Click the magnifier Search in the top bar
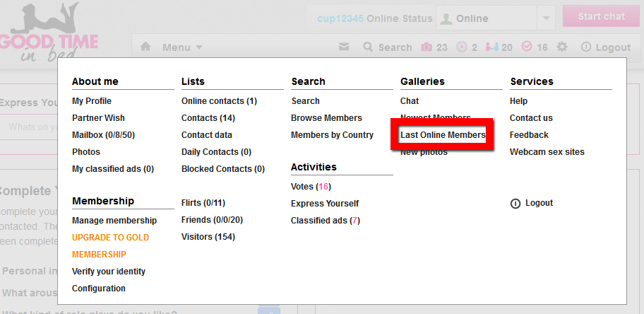The height and width of the screenshot is (314, 644). pos(387,47)
